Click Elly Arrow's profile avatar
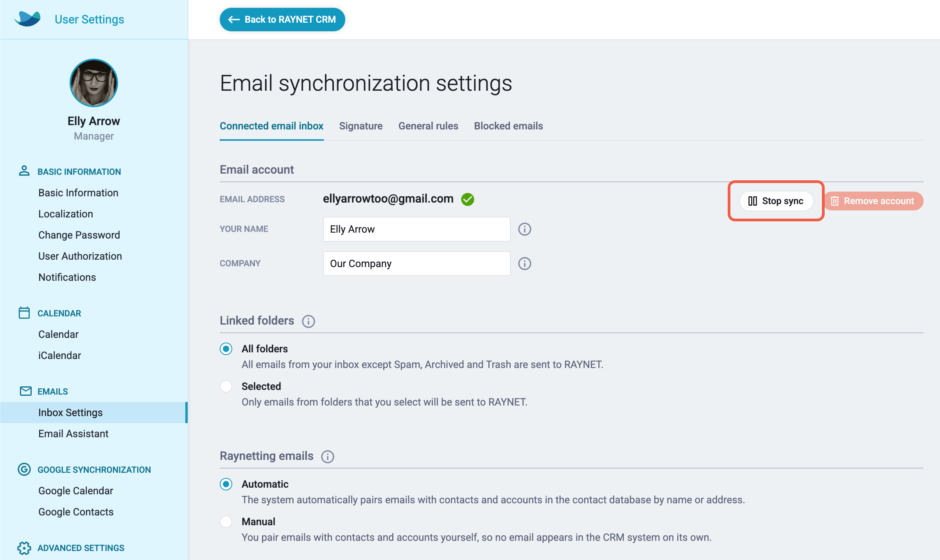Screen dimensions: 940x560 [x=94, y=83]
